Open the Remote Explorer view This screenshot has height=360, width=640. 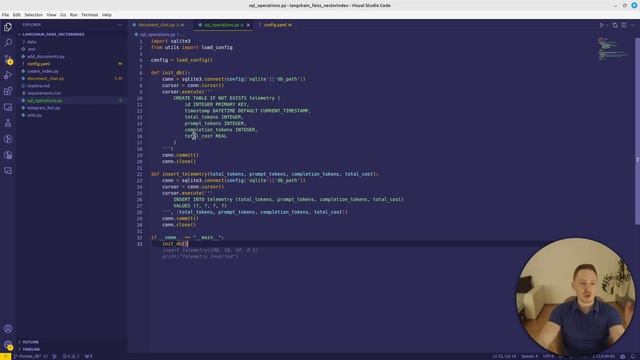pyautogui.click(x=8, y=107)
